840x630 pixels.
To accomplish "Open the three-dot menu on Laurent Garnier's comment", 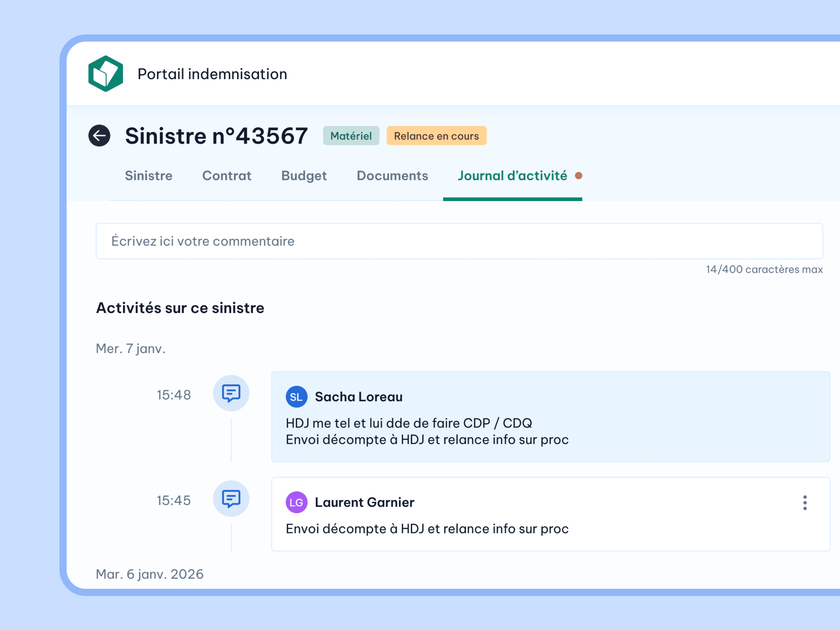I will pyautogui.click(x=805, y=502).
